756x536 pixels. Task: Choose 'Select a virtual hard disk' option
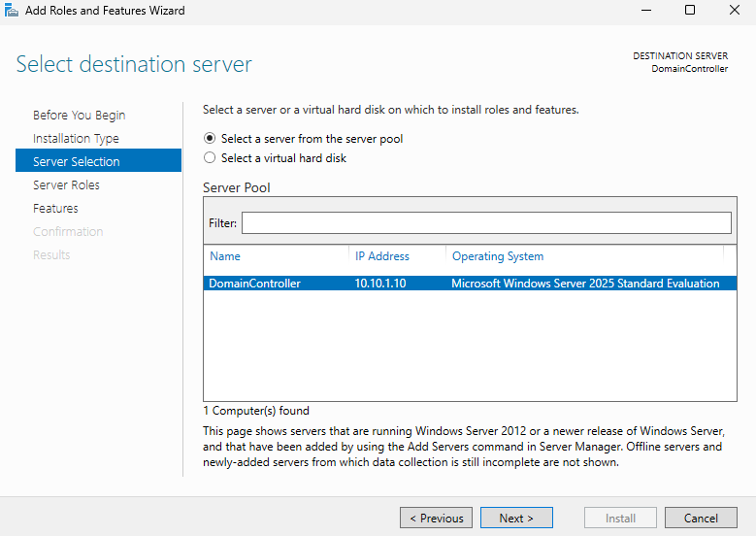(210, 158)
